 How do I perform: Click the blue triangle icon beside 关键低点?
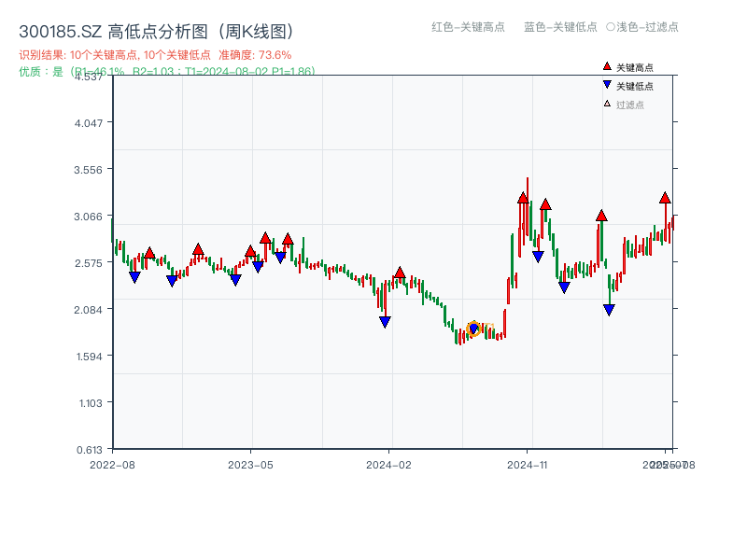pos(607,86)
